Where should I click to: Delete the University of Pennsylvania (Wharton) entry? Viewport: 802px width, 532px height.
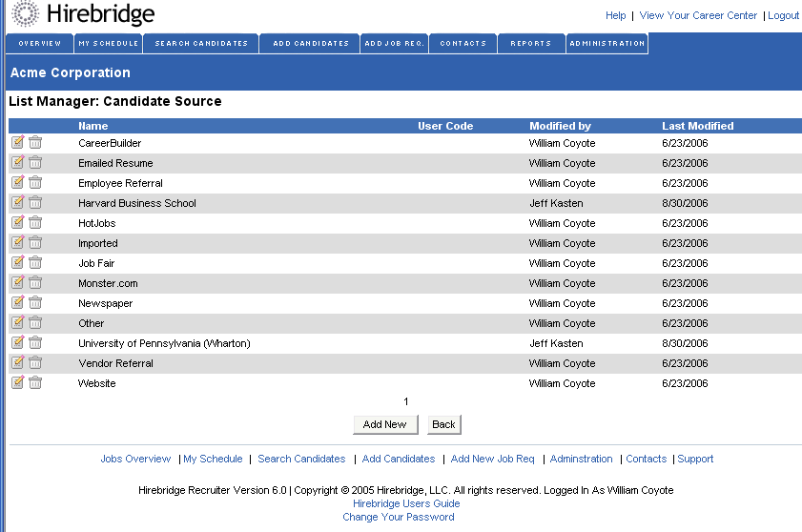[x=35, y=341]
